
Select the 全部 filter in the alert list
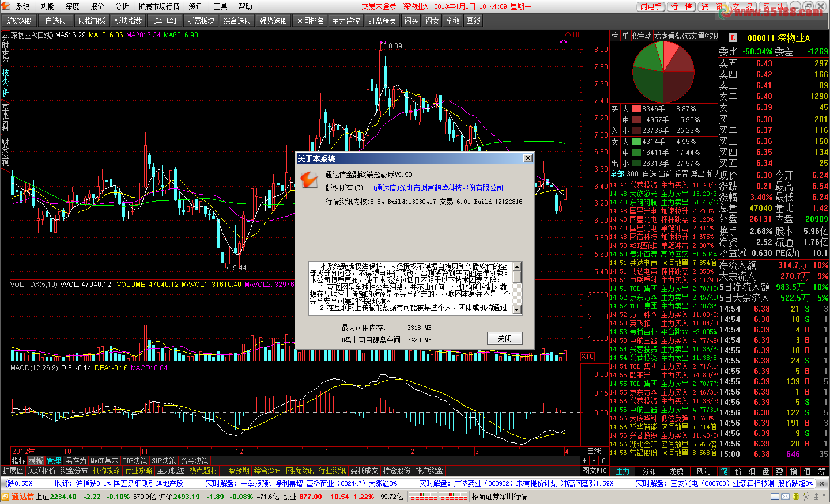click(617, 174)
